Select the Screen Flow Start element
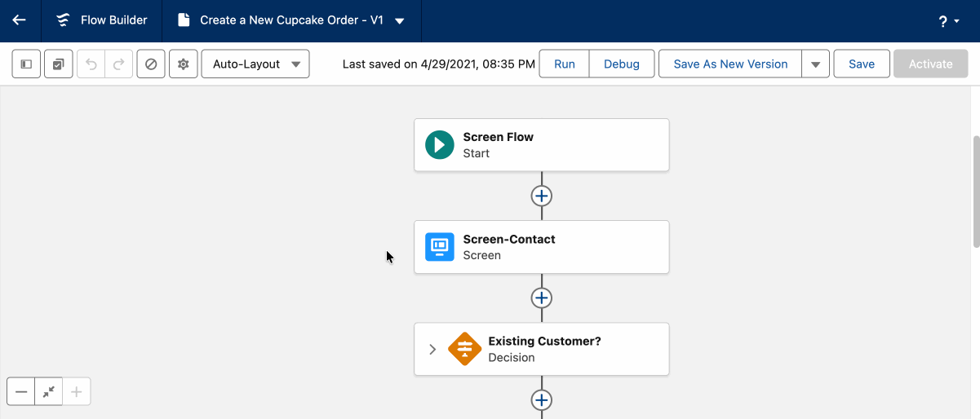The image size is (980, 419). [x=541, y=145]
